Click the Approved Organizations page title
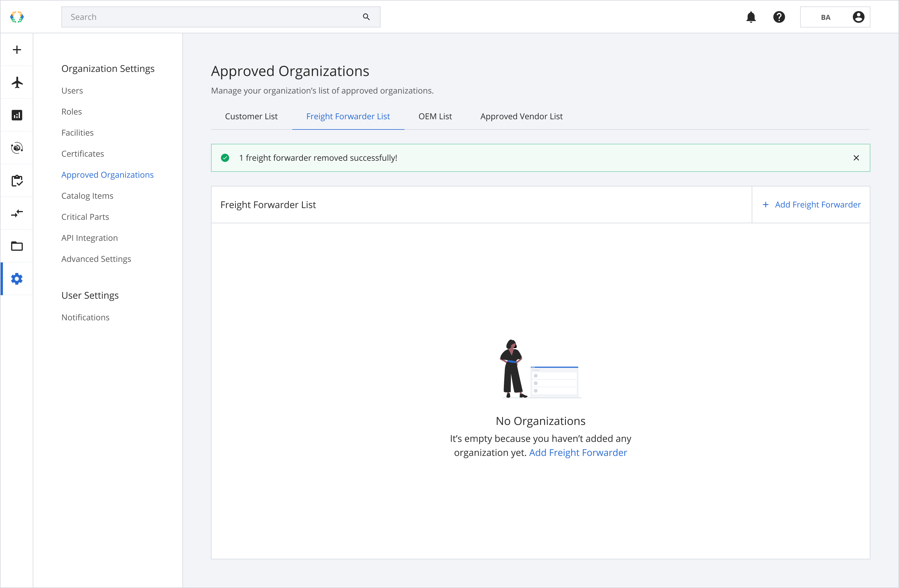 pyautogui.click(x=290, y=71)
